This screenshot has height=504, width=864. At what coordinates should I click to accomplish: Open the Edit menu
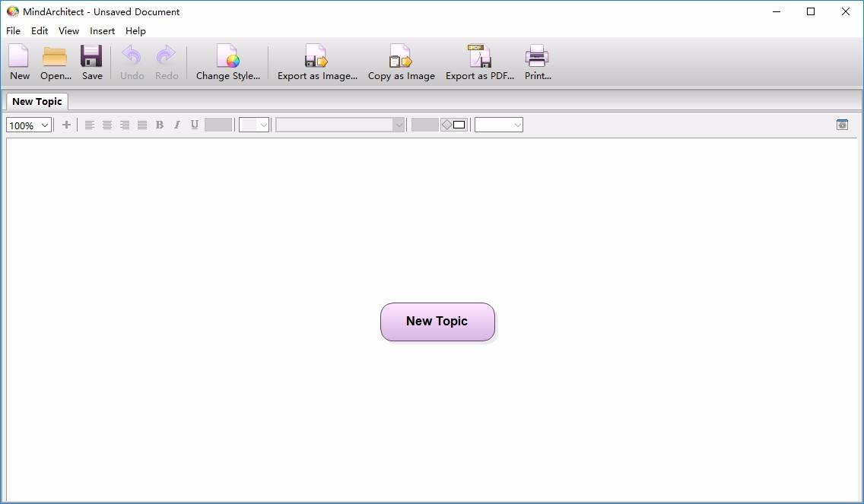point(39,31)
